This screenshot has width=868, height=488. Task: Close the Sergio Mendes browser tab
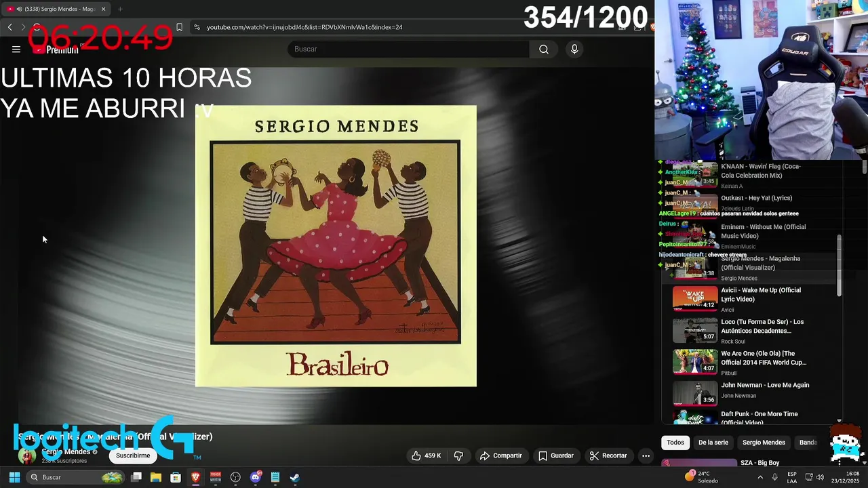coord(103,9)
